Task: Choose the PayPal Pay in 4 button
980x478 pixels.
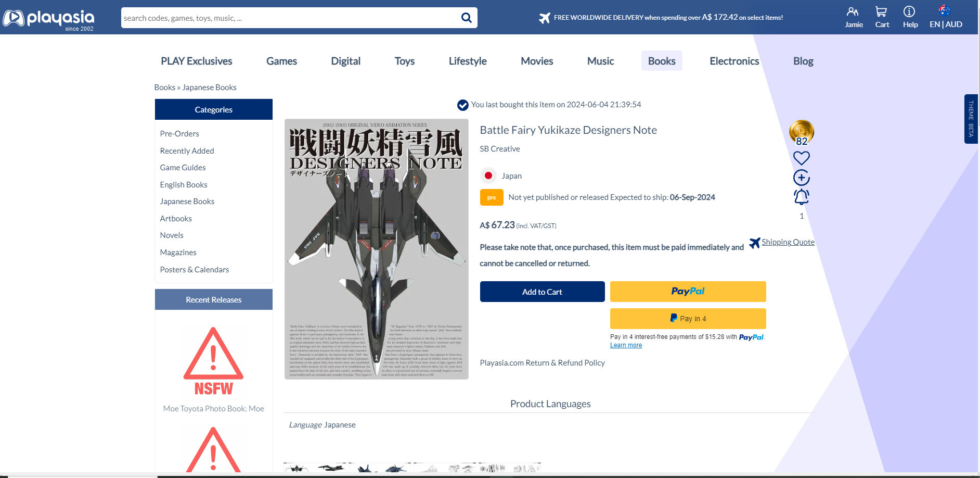Action: tap(688, 319)
